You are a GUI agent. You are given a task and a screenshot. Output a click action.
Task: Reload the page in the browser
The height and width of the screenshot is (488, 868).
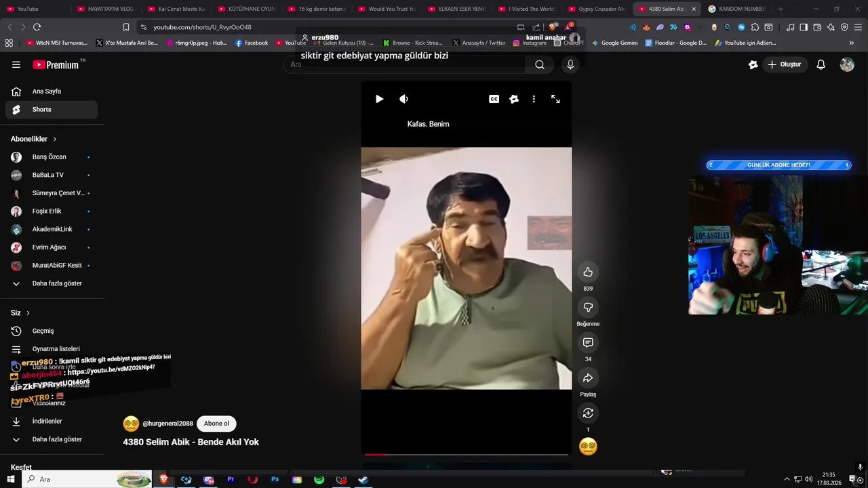click(37, 27)
